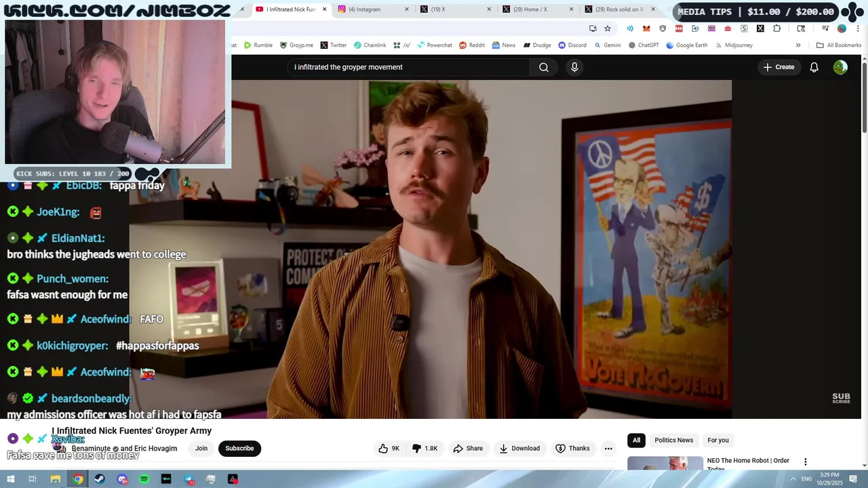Screen dimensions: 868x488
Task: Open NEO The Home Robot recommended video
Action: (748, 464)
